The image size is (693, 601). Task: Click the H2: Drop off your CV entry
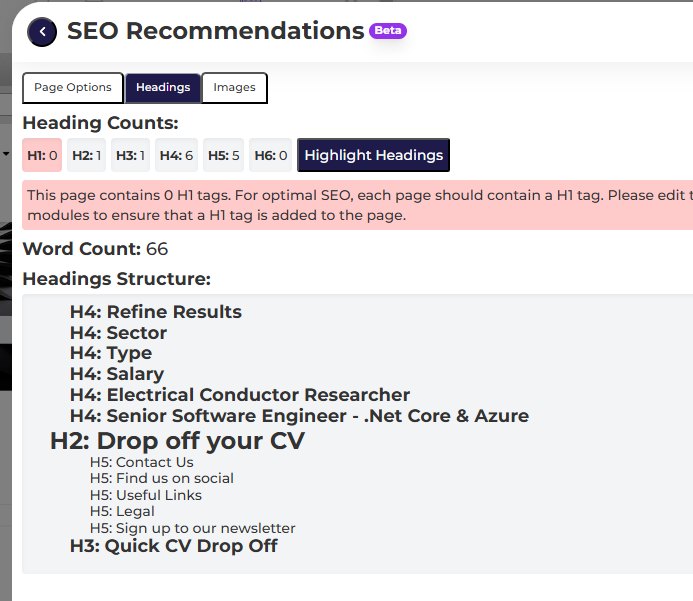(x=177, y=441)
